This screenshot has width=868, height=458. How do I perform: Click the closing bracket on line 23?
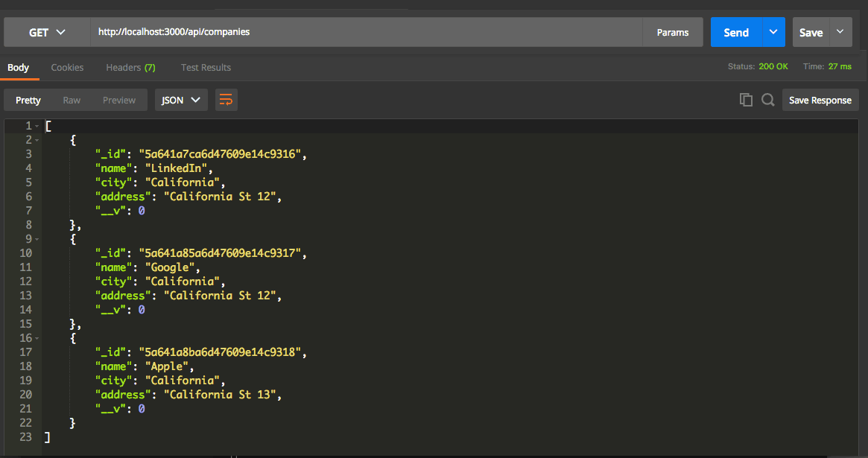(x=48, y=437)
